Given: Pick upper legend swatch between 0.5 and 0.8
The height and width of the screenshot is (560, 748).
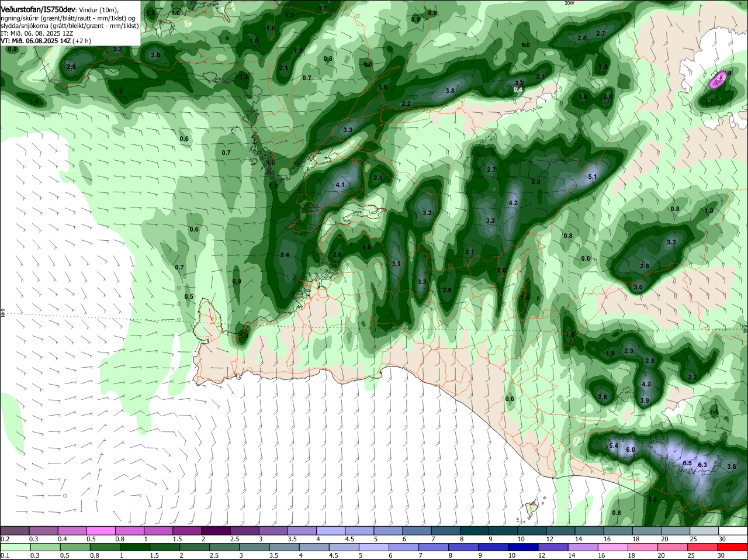Looking at the screenshot, I should pyautogui.click(x=101, y=530).
